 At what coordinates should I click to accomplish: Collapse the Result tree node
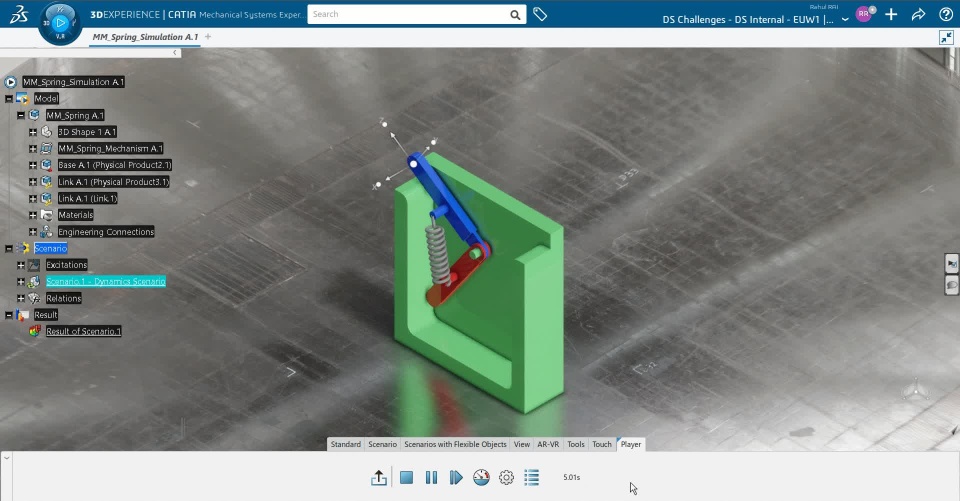point(9,315)
